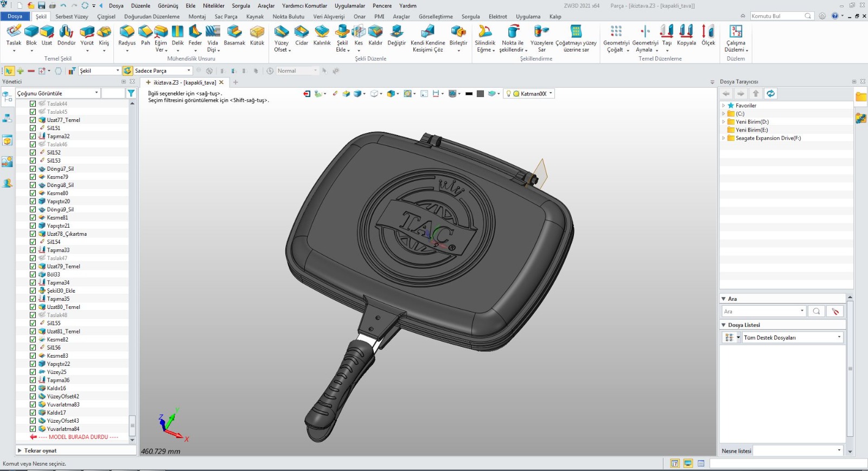Uncheck the Böl33 feature checkbox
Image resolution: width=868 pixels, height=471 pixels.
tap(33, 274)
